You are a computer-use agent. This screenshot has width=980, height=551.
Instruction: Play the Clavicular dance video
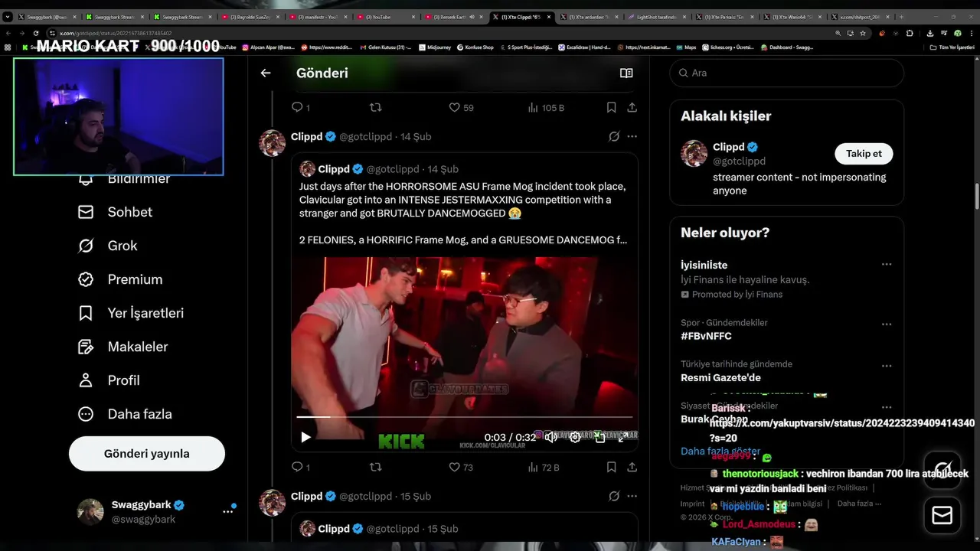pyautogui.click(x=305, y=437)
